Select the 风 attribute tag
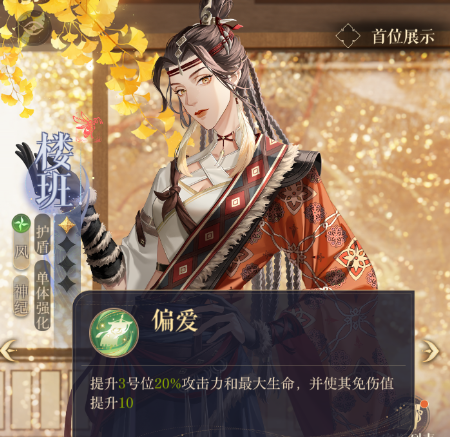 pyautogui.click(x=21, y=251)
